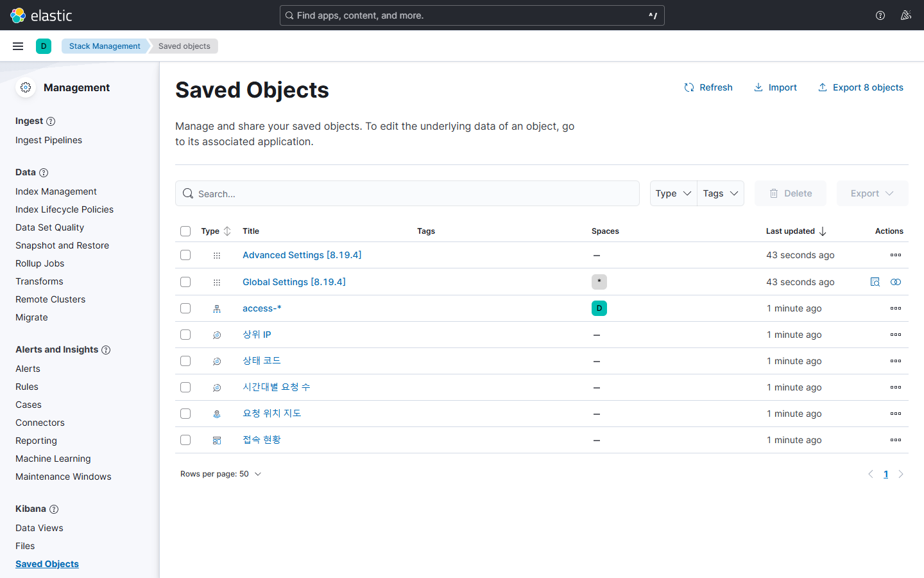Screen dimensions: 924x578
Task: Open actions menu for 요청 위치 지도
Action: coord(896,414)
